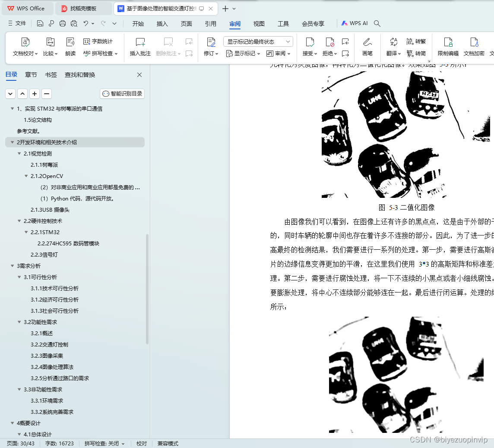494x448 pixels.
Task: Switch to the 插入 ribbon tab
Action: pyautogui.click(x=162, y=24)
